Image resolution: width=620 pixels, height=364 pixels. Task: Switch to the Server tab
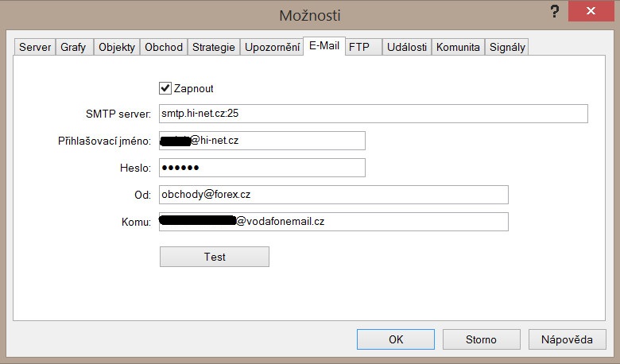tap(35, 47)
